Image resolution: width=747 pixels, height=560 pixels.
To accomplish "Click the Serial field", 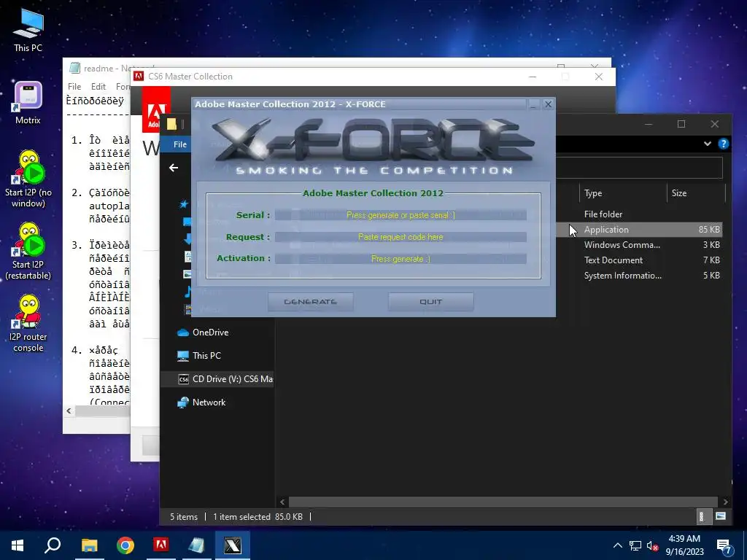I will click(400, 215).
